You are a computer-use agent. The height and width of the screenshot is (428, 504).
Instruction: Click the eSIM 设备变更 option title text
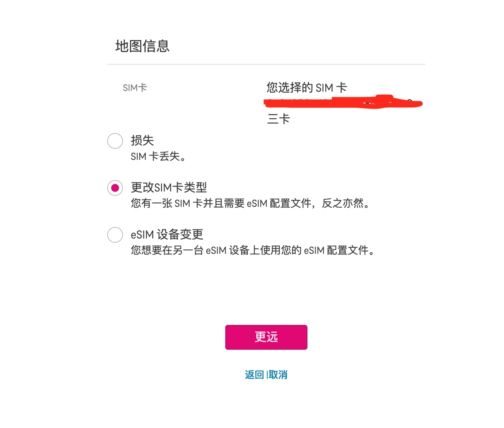167,234
